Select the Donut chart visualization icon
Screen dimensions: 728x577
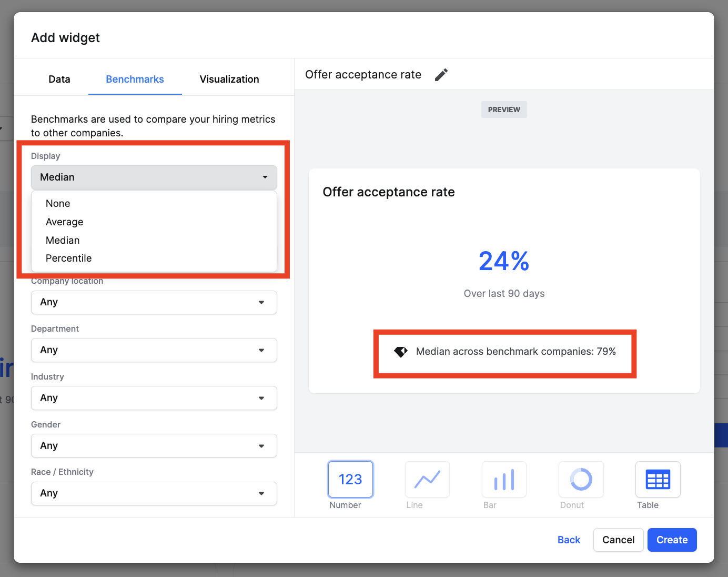pos(581,479)
